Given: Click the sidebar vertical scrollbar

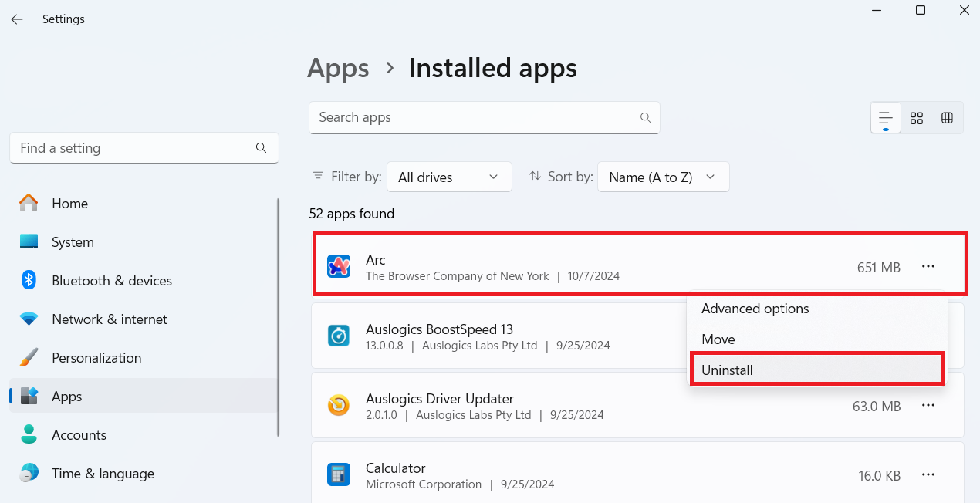Looking at the screenshot, I should (x=278, y=318).
